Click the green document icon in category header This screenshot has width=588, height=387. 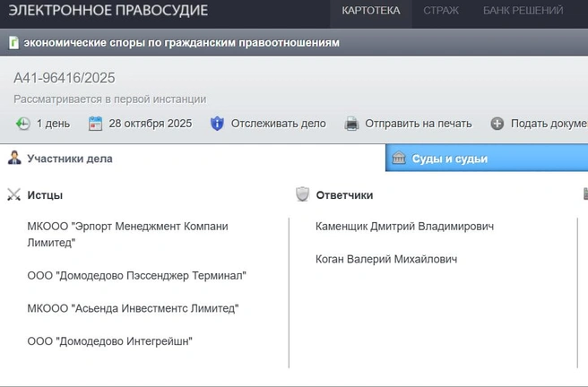(13, 43)
